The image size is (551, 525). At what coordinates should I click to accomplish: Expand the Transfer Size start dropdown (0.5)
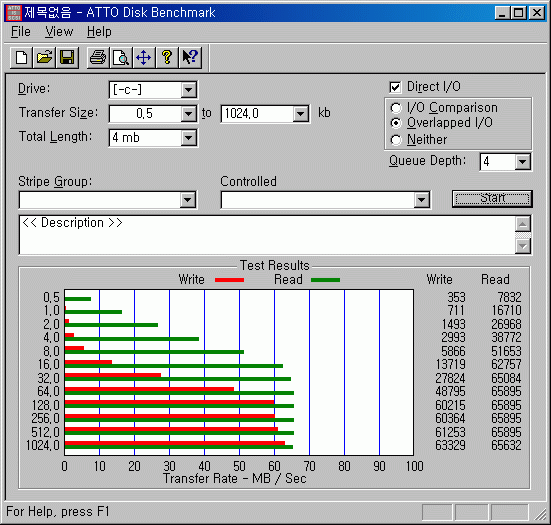pyautogui.click(x=189, y=114)
